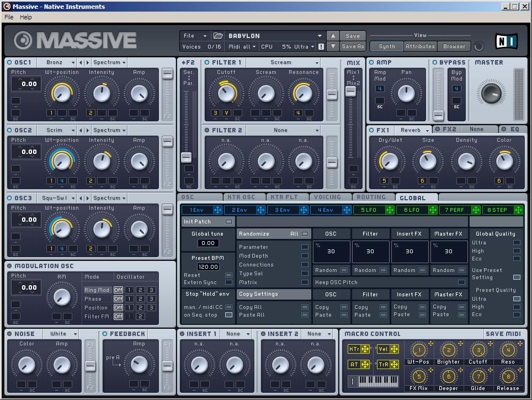Click the Attributes view button
The height and width of the screenshot is (400, 532).
420,46
